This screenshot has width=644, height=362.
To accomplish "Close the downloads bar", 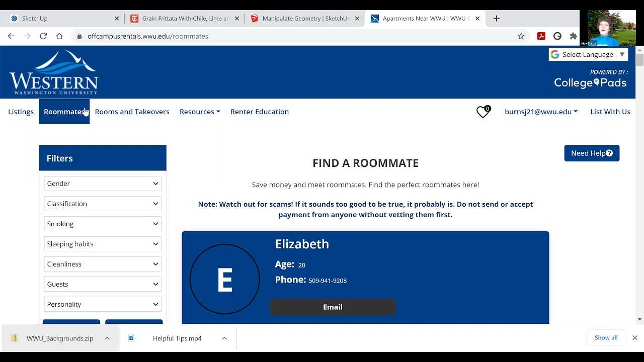I will pyautogui.click(x=635, y=338).
